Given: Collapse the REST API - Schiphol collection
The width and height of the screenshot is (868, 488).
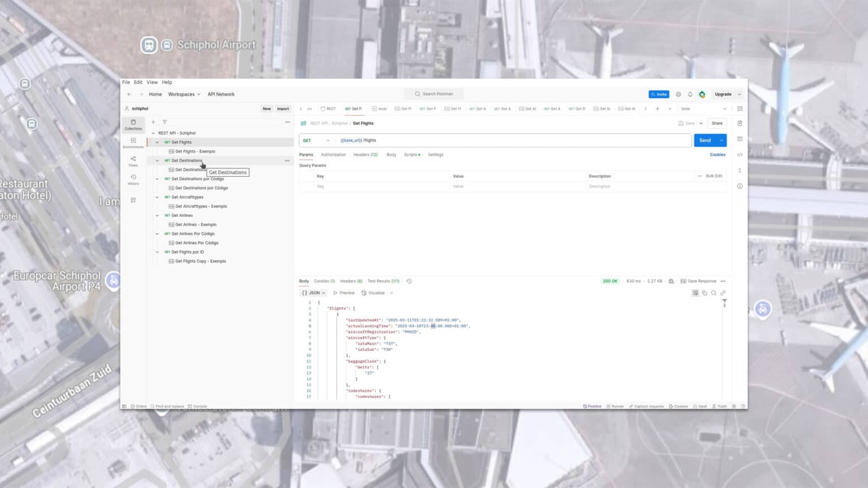Looking at the screenshot, I should click(x=153, y=133).
